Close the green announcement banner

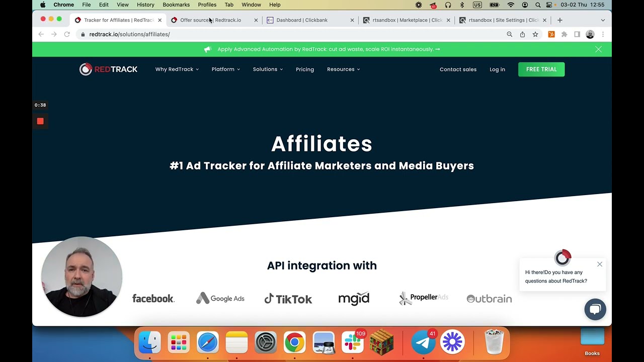(598, 49)
